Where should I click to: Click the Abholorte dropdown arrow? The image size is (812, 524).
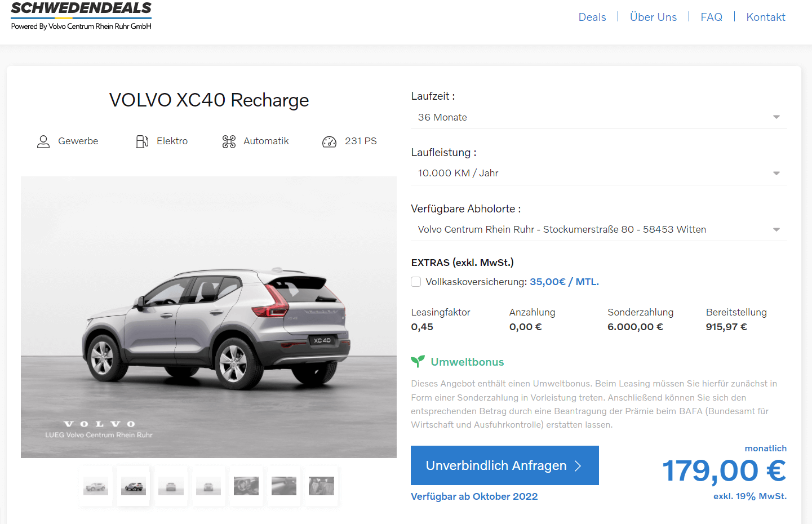point(776,229)
